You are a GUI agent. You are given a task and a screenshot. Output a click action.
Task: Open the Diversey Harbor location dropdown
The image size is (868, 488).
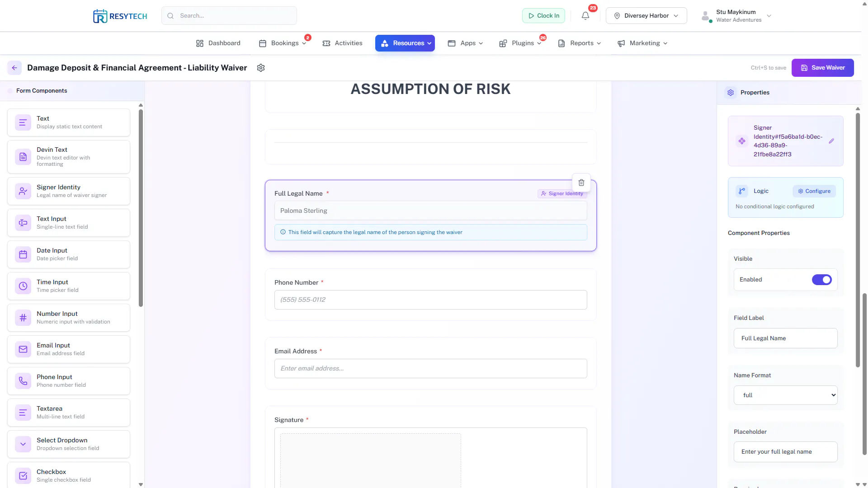tap(646, 16)
